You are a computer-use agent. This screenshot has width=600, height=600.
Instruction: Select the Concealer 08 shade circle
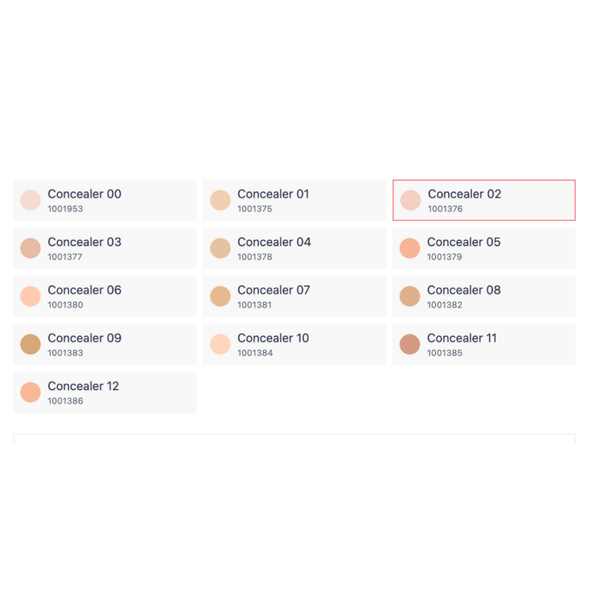410,296
